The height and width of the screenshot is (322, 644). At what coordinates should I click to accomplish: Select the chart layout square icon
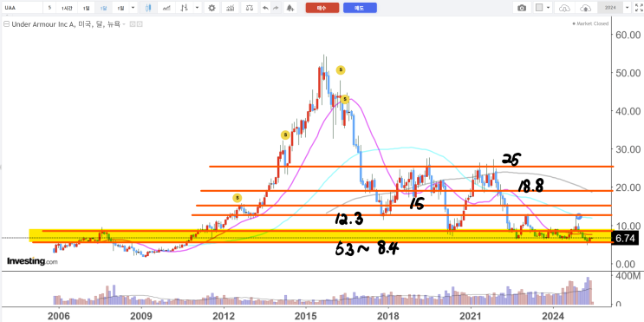(539, 8)
